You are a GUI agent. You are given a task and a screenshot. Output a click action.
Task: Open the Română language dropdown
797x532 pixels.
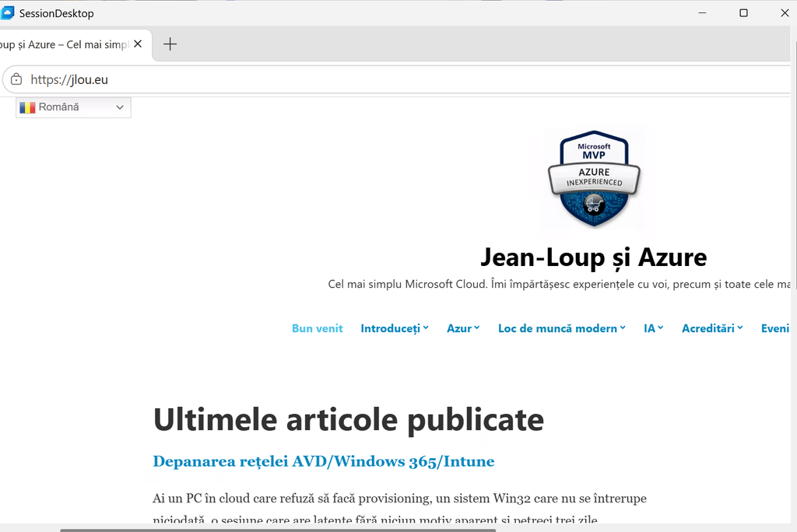pyautogui.click(x=73, y=107)
